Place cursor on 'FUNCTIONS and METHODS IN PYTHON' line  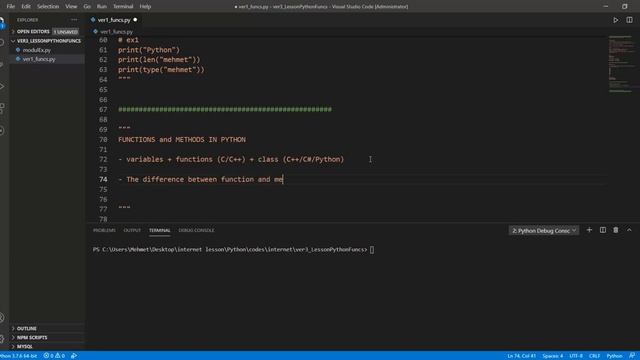point(182,140)
